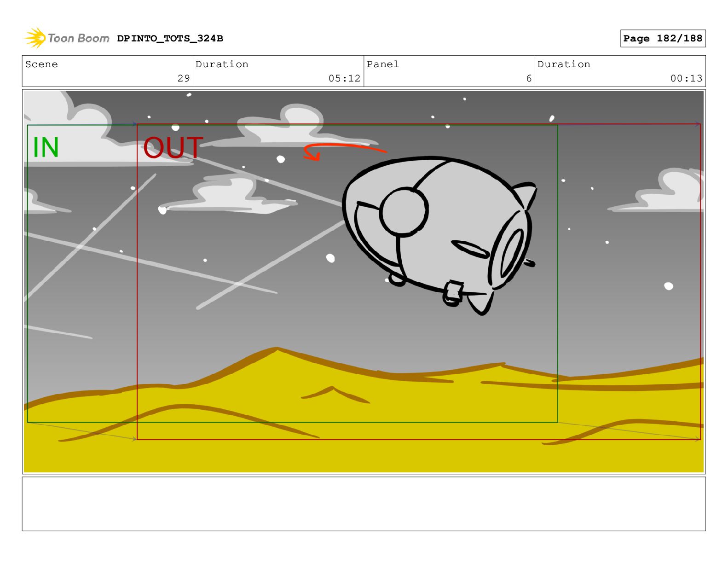This screenshot has width=728, height=564.
Task: Click the panel duration value 00:13
Action: (x=686, y=78)
